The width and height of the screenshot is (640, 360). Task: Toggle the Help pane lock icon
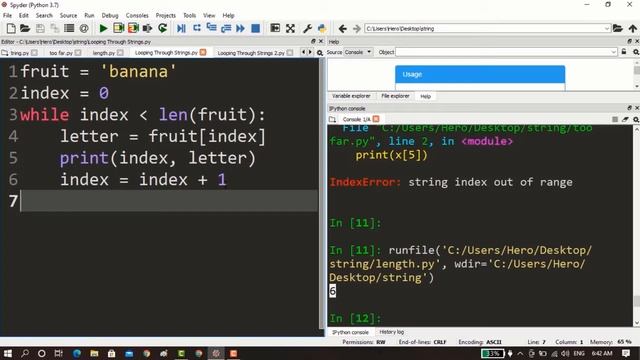[624, 52]
